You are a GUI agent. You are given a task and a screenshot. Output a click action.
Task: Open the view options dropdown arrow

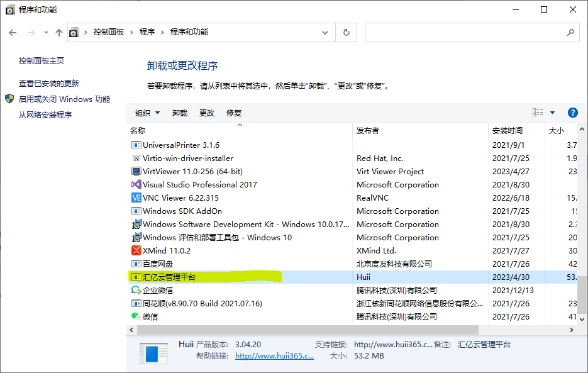coord(552,113)
